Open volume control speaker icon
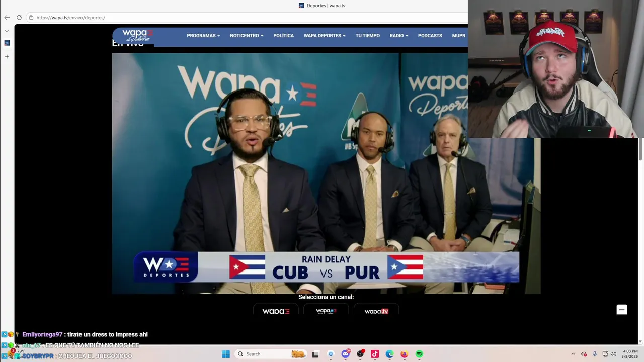644x362 pixels. pyautogui.click(x=614, y=354)
